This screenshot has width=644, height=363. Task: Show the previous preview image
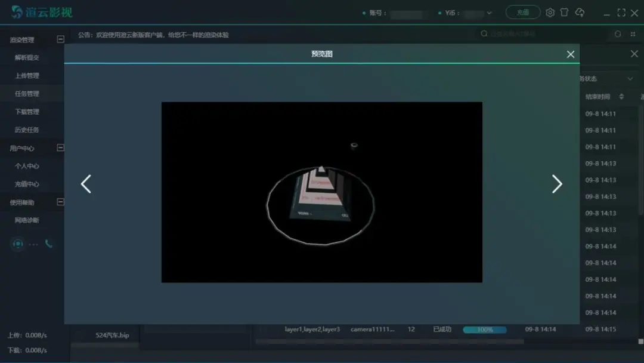(86, 184)
